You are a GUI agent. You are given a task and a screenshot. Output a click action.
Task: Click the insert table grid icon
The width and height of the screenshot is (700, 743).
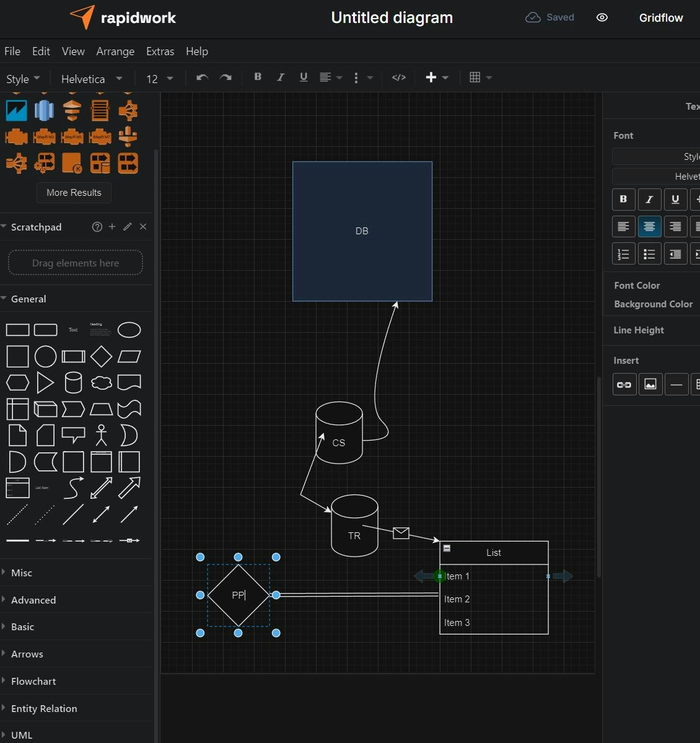[x=475, y=77]
